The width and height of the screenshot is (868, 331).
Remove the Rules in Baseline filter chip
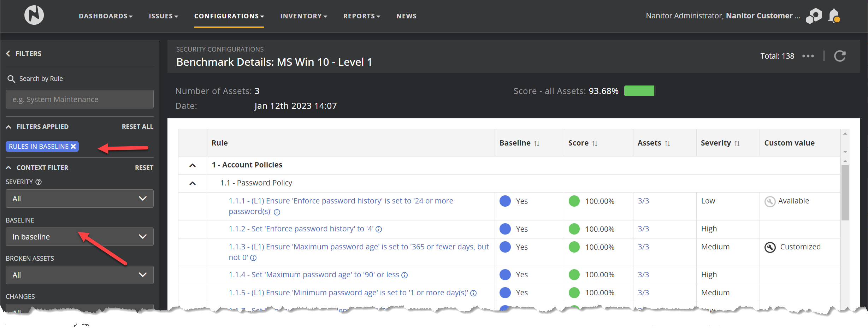click(73, 147)
